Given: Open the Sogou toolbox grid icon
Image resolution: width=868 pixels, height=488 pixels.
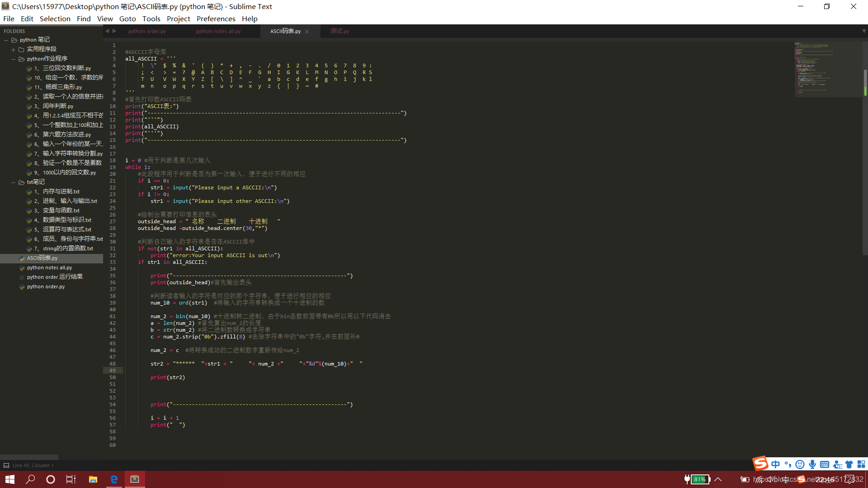Looking at the screenshot, I should click(861, 465).
